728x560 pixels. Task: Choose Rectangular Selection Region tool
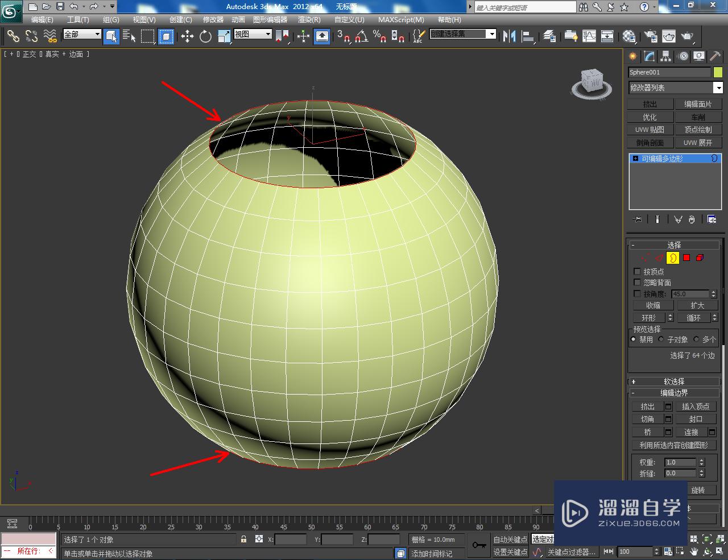(x=148, y=36)
